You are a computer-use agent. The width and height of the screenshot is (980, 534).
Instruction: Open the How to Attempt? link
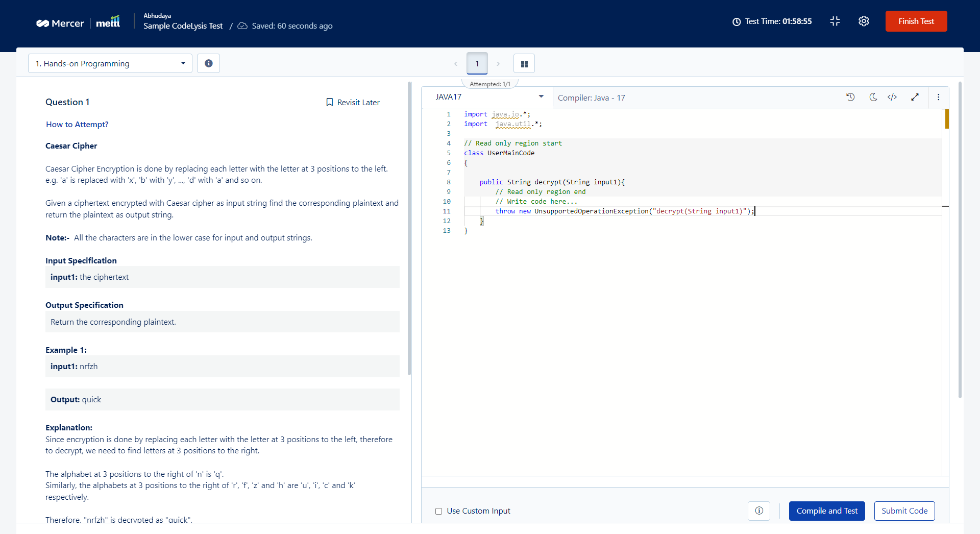click(77, 124)
